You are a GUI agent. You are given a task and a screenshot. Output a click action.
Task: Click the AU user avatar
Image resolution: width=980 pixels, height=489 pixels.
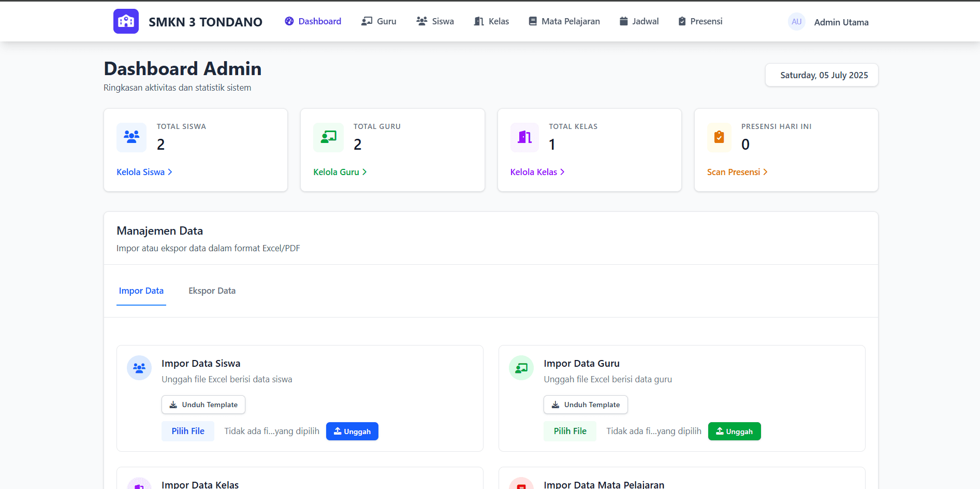[796, 22]
